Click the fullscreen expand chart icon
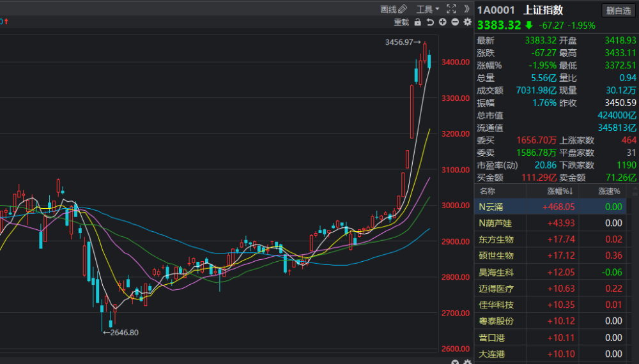 [x=451, y=9]
